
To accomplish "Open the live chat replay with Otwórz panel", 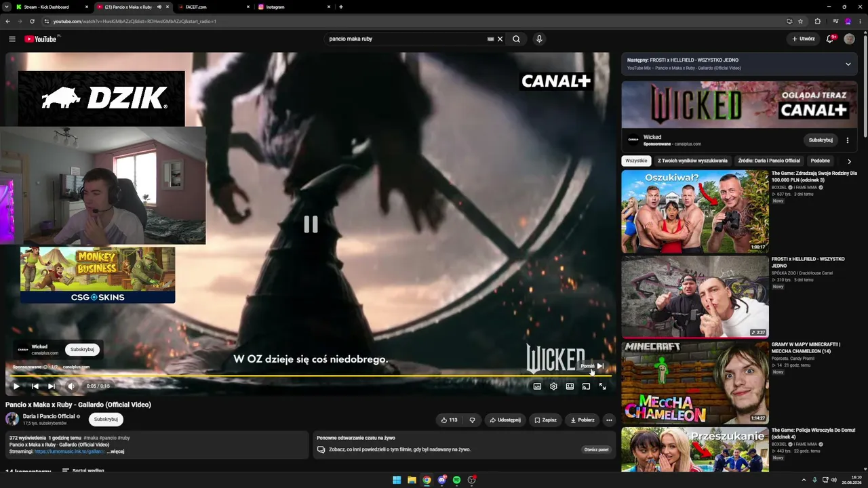I will point(597,449).
